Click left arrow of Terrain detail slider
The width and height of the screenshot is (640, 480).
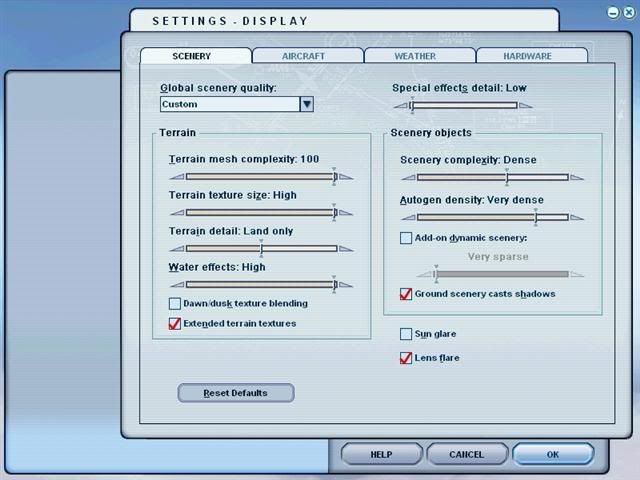[x=176, y=249]
